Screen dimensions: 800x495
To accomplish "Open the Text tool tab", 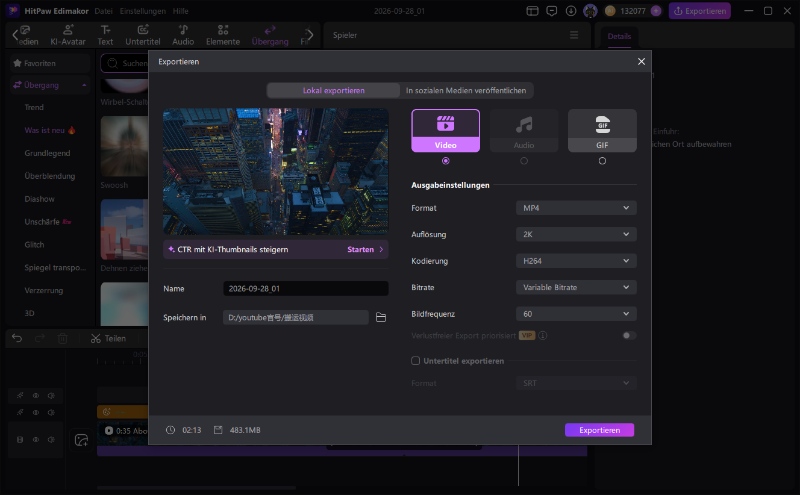I will coord(105,35).
